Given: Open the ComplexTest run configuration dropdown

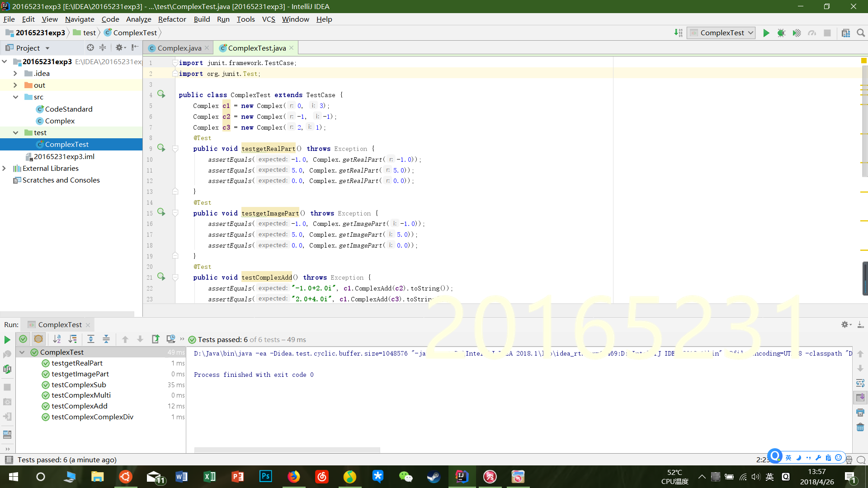Looking at the screenshot, I should click(x=721, y=33).
